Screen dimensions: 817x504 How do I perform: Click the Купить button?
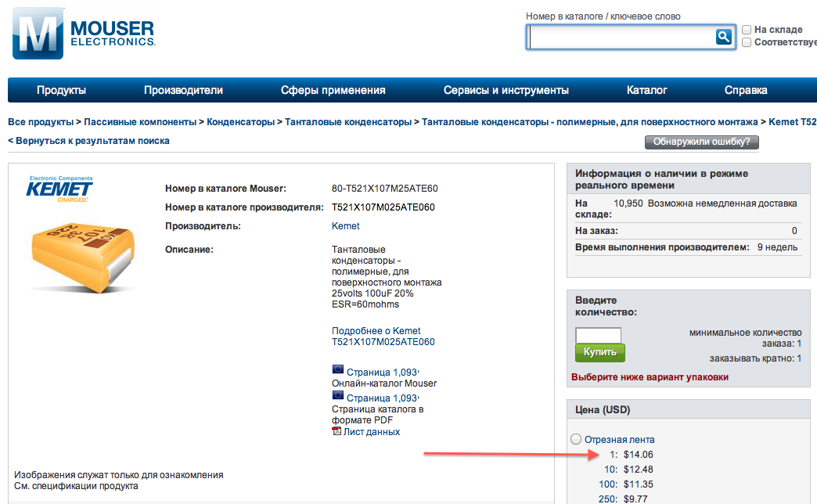click(x=600, y=352)
